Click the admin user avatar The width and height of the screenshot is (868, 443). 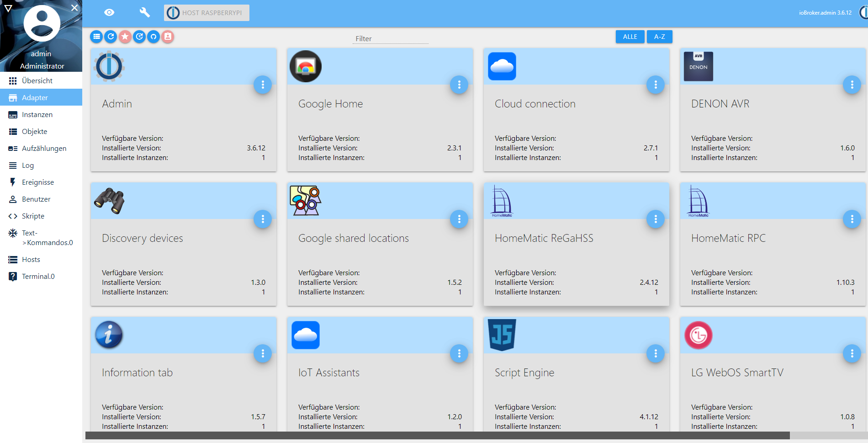(x=42, y=23)
